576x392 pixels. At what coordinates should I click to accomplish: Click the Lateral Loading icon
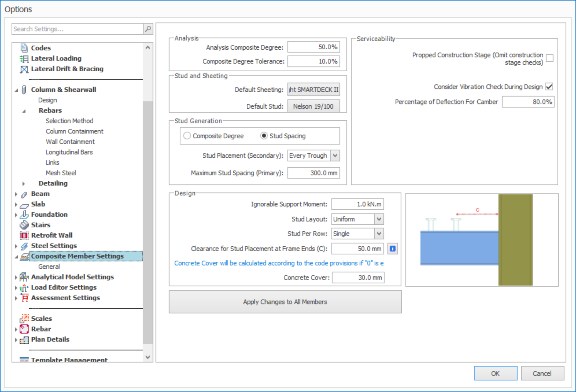[24, 59]
